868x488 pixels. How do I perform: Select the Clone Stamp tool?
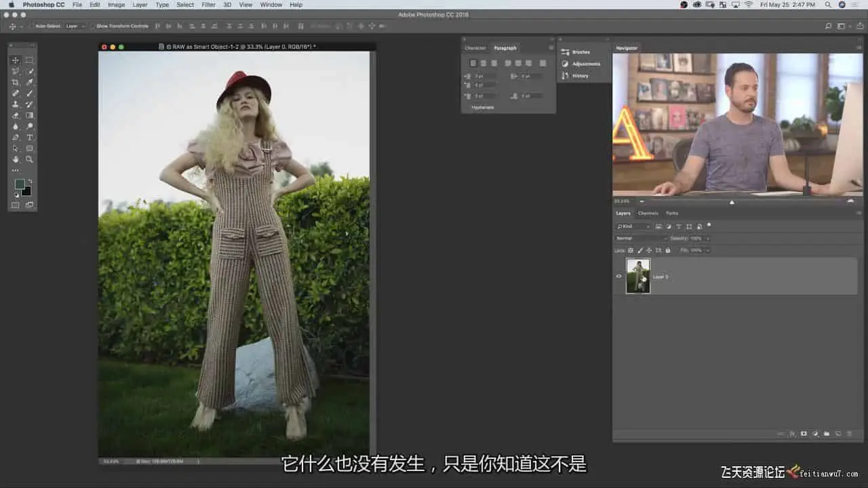tap(16, 104)
